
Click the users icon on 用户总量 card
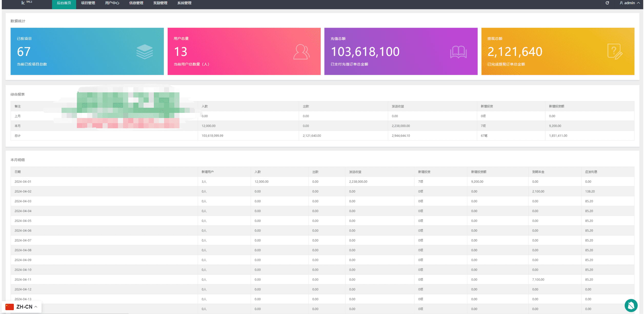pyautogui.click(x=301, y=52)
